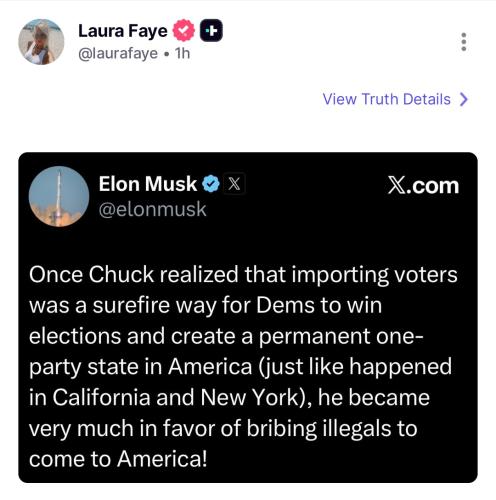Click 'elections and create a permanent' line
Image resolution: width=496 pixels, height=500 pixels.
coord(200,336)
